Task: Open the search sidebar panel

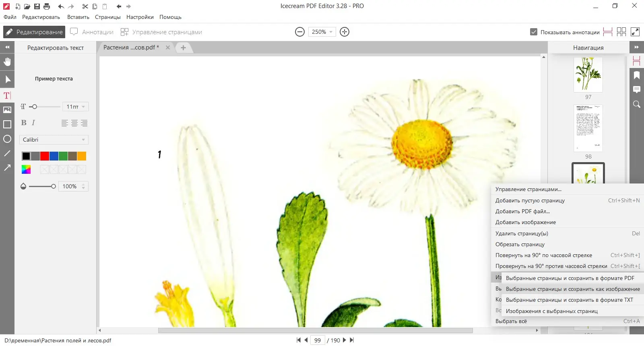Action: [x=637, y=104]
